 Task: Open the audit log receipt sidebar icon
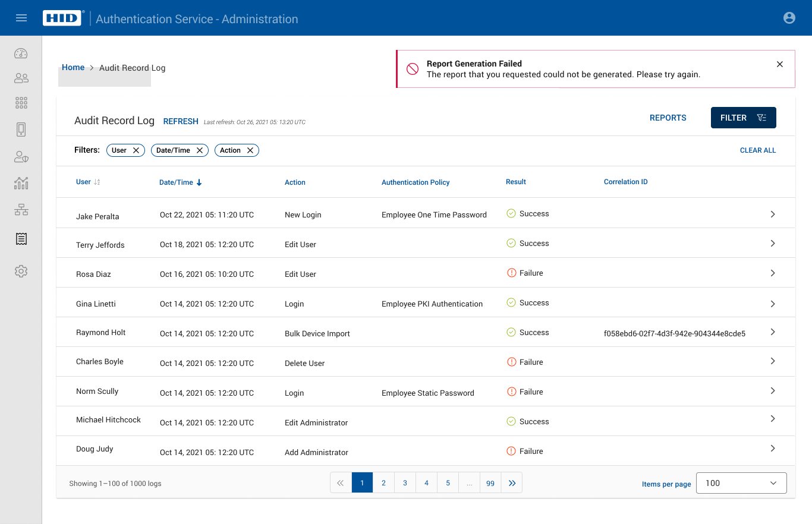(x=21, y=239)
